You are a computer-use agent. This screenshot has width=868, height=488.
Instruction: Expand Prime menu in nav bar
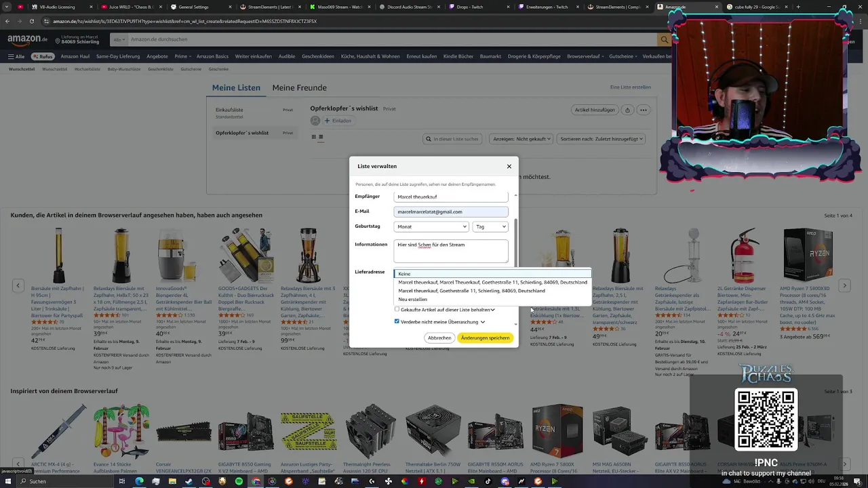(x=182, y=56)
